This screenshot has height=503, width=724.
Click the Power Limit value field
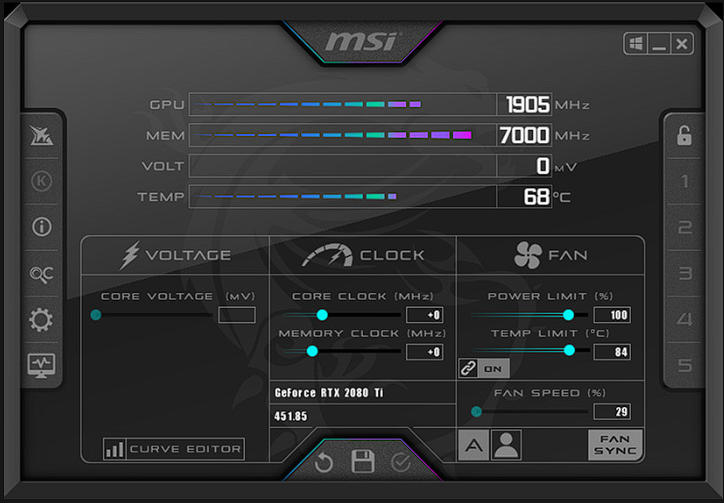click(x=612, y=315)
